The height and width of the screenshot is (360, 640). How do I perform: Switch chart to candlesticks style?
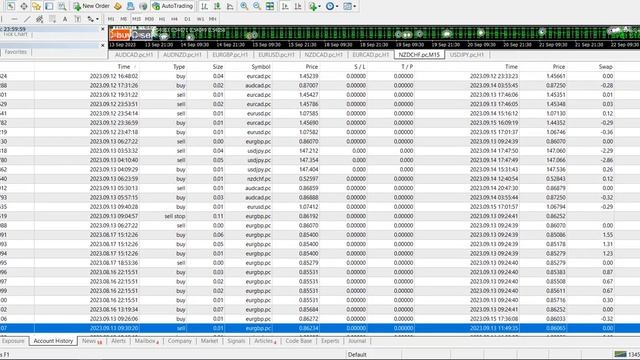pos(217,6)
